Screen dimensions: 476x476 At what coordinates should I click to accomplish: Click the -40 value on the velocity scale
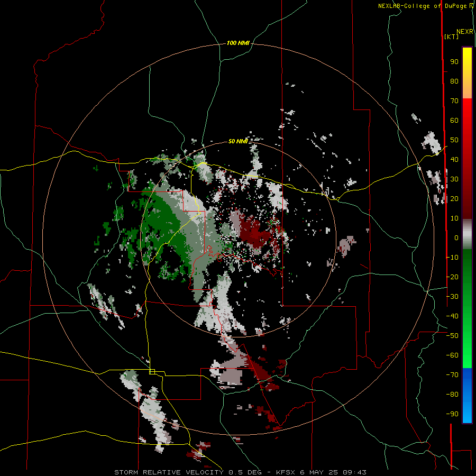tap(452, 316)
